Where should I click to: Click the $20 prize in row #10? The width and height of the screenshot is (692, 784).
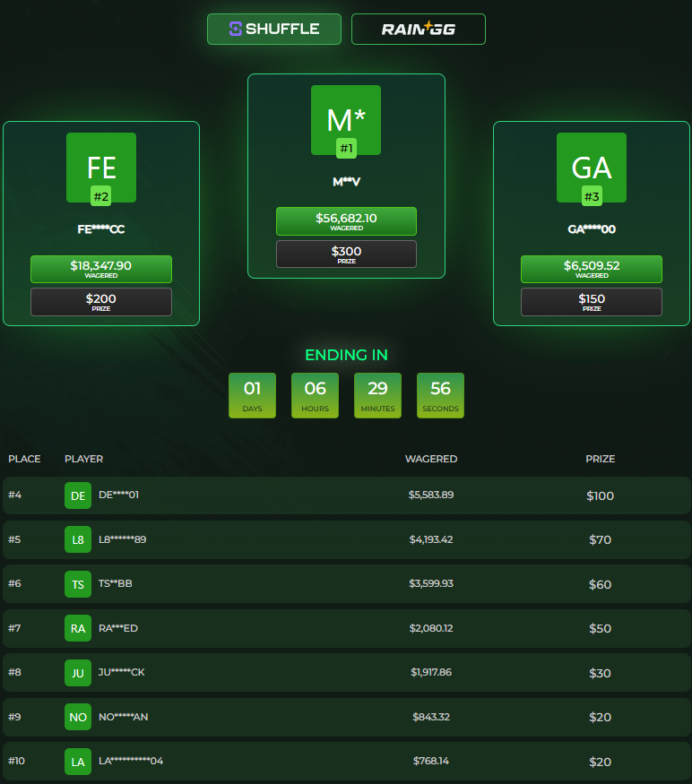pyautogui.click(x=601, y=762)
